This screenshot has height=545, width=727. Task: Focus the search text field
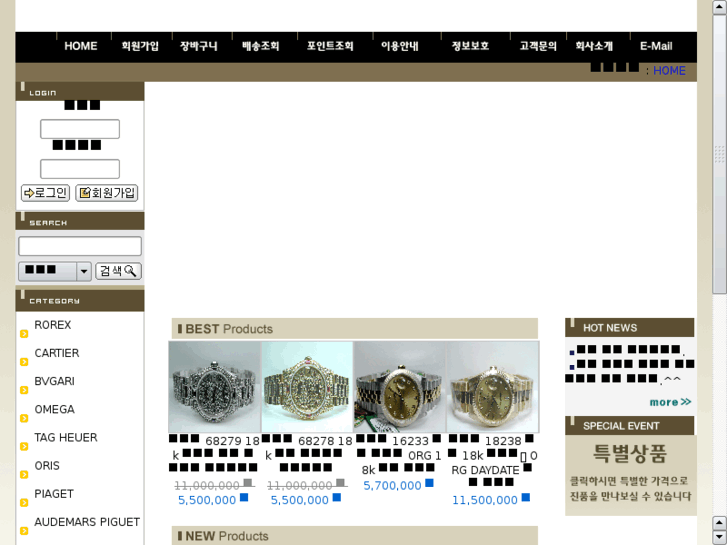click(80, 246)
